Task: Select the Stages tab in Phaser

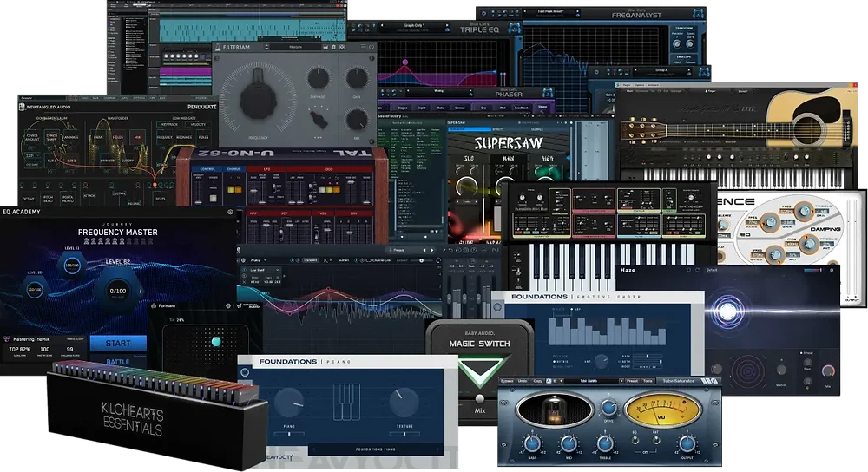Action: (x=403, y=108)
